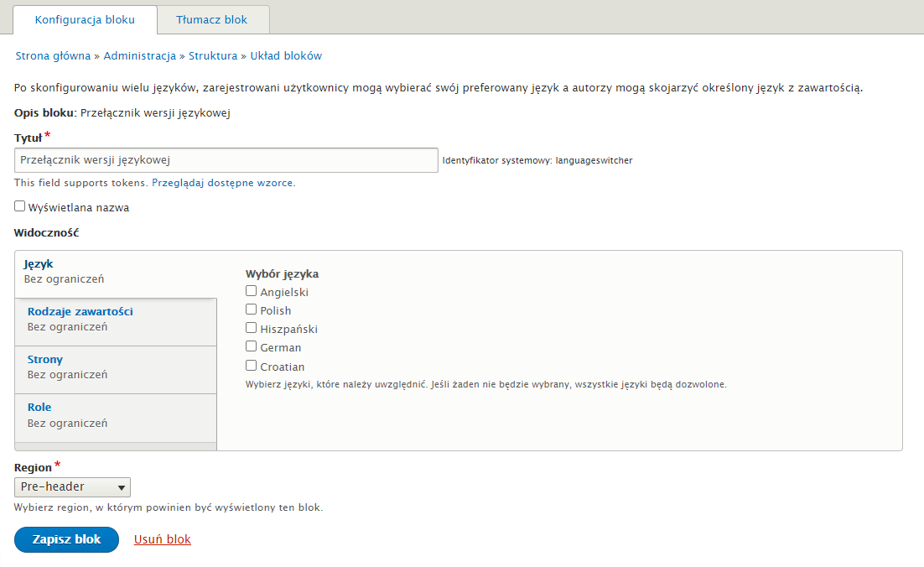924x567 pixels.
Task: Click the Widoczność section heading
Action: point(47,233)
